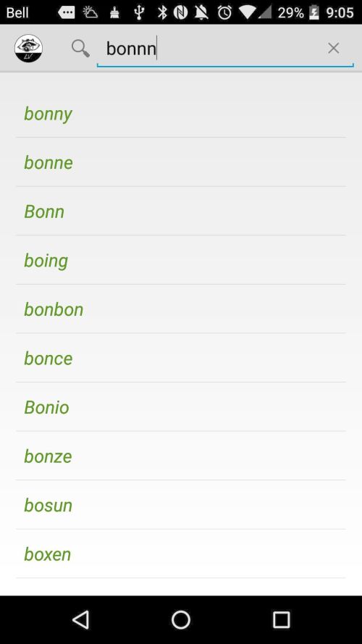Tap the battery status indicator
362x644 pixels.
click(313, 12)
